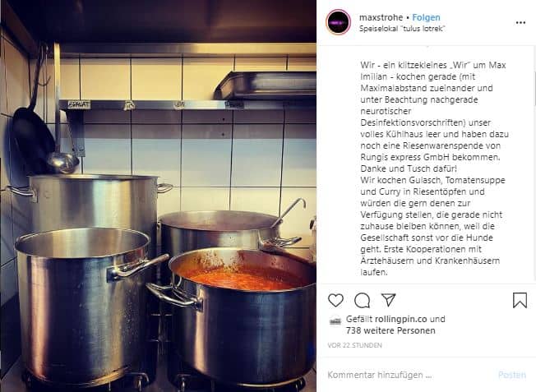Save post with bookmark icon
Screen dimensions: 536x392
[520, 301]
